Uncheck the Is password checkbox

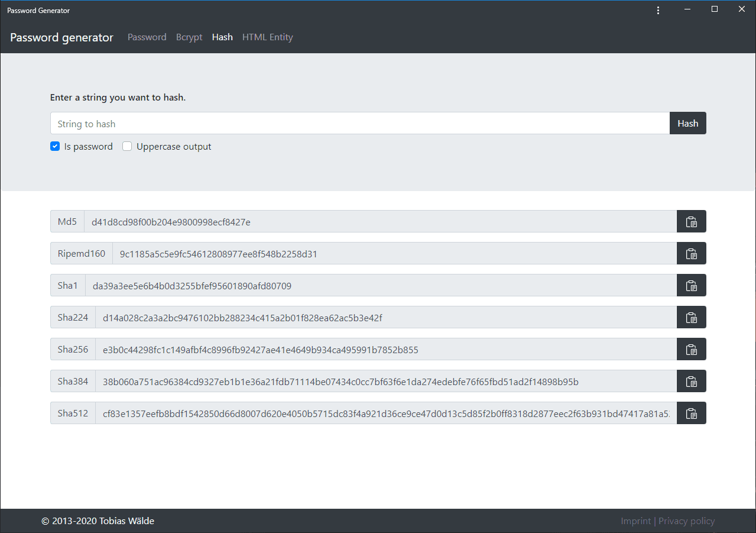click(x=55, y=147)
